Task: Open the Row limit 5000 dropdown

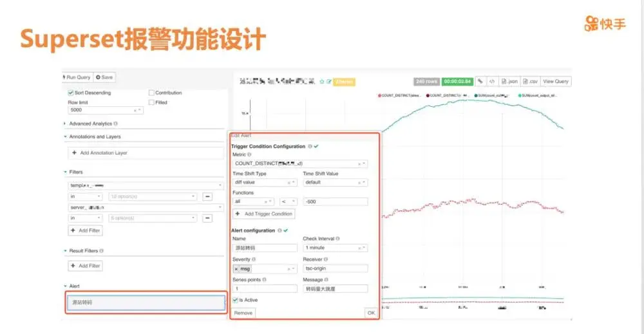Action: coord(106,110)
